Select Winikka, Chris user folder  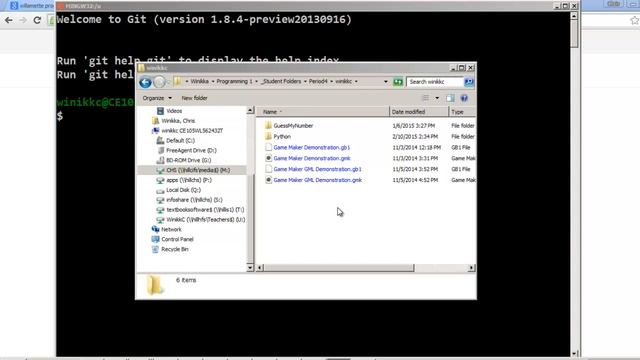[x=178, y=121]
